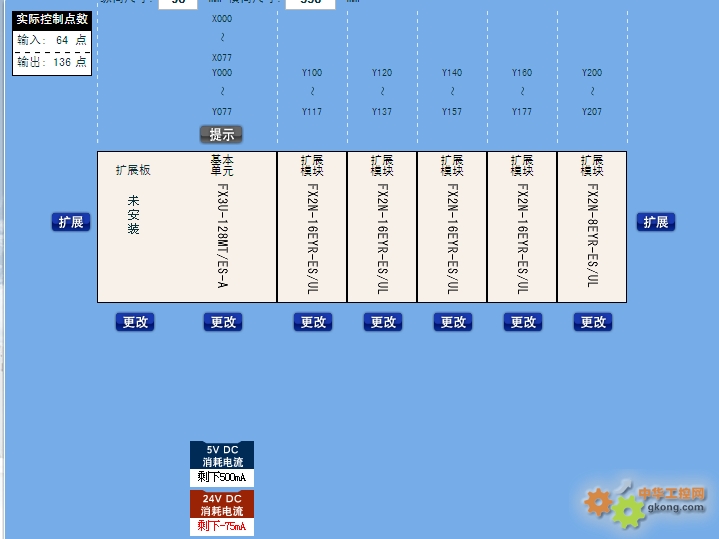
Task: Click the right 扩展 button
Action: [656, 222]
